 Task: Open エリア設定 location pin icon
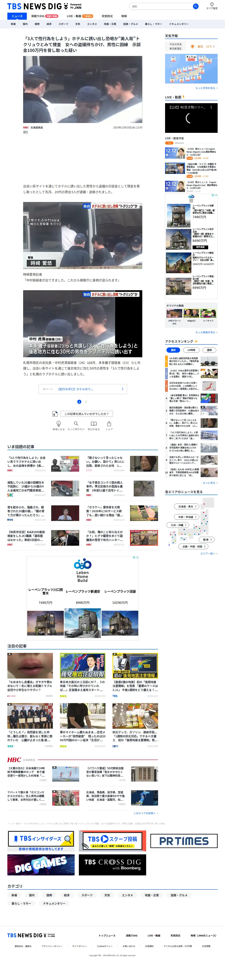(x=212, y=5)
